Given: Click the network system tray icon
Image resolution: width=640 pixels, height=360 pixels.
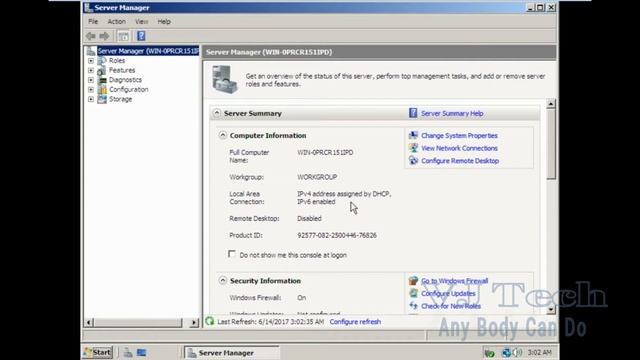Looking at the screenshot, I should coord(507,353).
